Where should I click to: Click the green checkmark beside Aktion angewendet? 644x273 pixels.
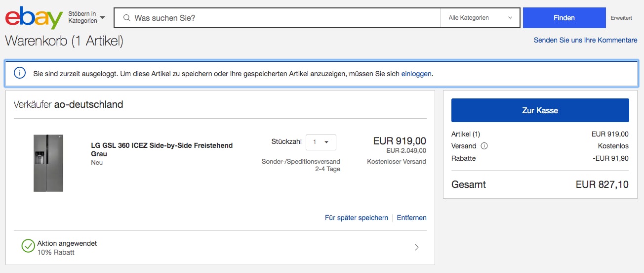(28, 246)
